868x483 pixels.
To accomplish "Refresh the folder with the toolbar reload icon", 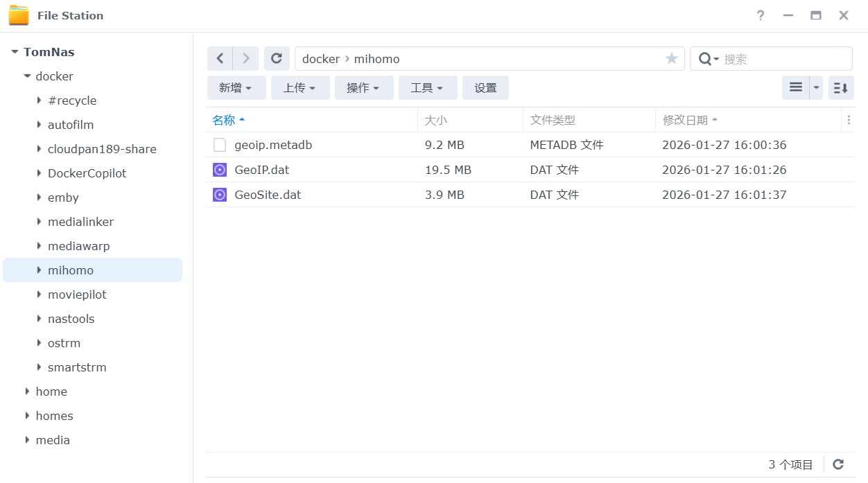I will [x=277, y=59].
